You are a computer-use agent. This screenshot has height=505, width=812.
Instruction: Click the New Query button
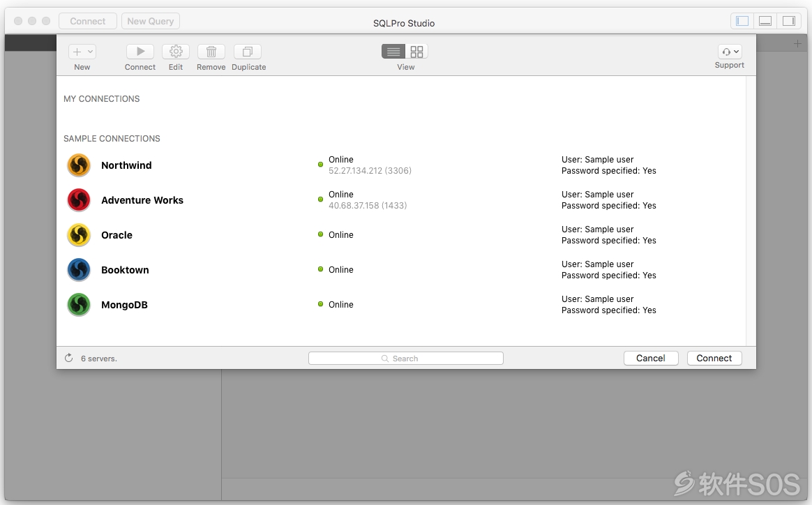coord(151,21)
